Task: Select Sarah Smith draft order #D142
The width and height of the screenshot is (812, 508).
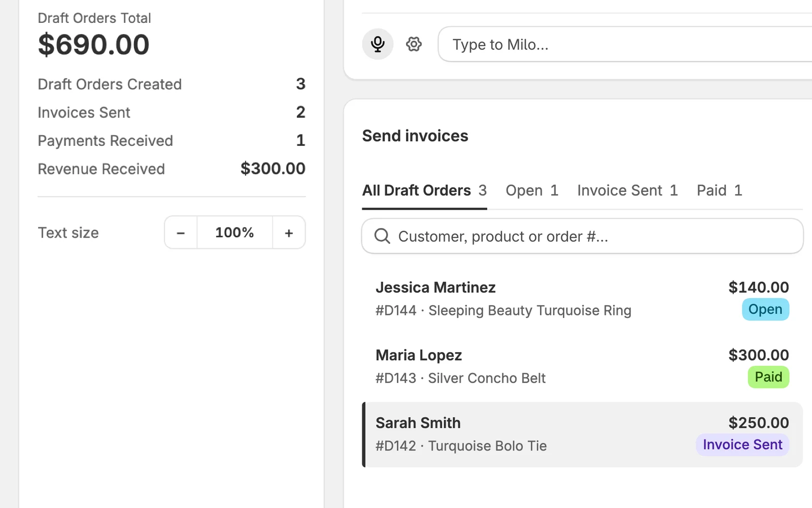Action: 582,434
